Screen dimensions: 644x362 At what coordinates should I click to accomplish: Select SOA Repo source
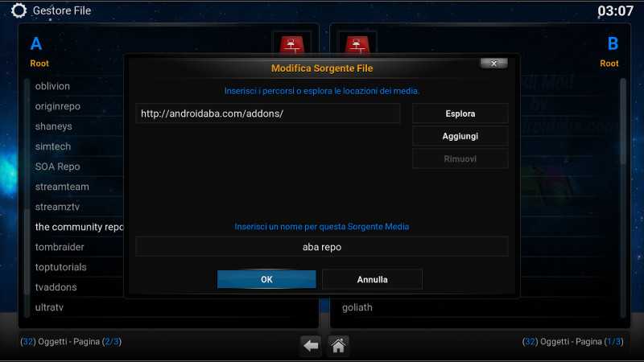[57, 167]
